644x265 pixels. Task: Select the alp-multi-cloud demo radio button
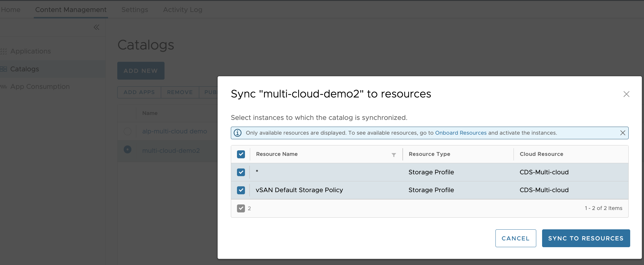coord(127,131)
